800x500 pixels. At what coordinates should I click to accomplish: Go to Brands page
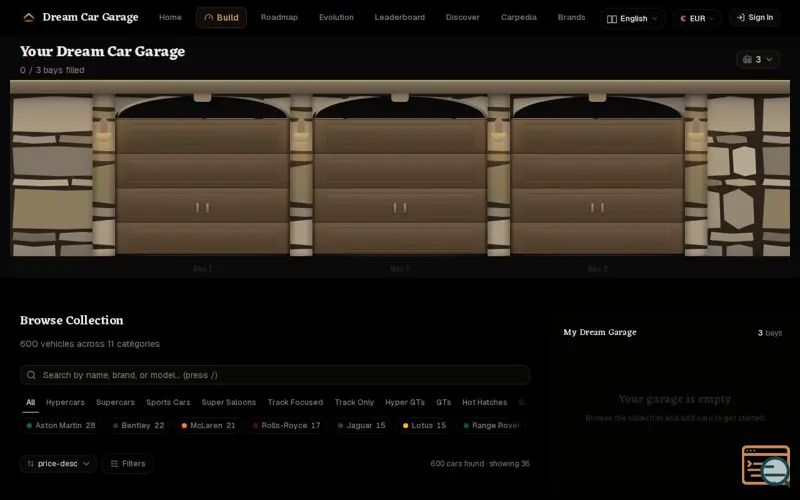[x=571, y=17]
